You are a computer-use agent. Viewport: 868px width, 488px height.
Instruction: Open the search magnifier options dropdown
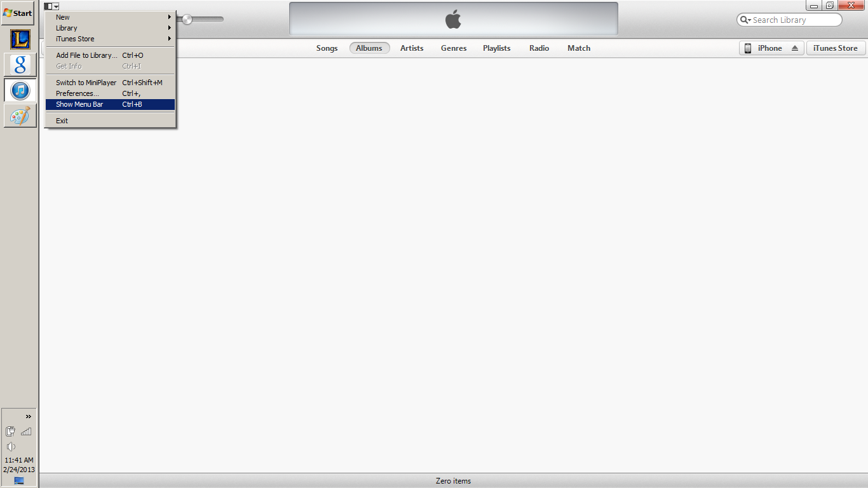point(745,20)
